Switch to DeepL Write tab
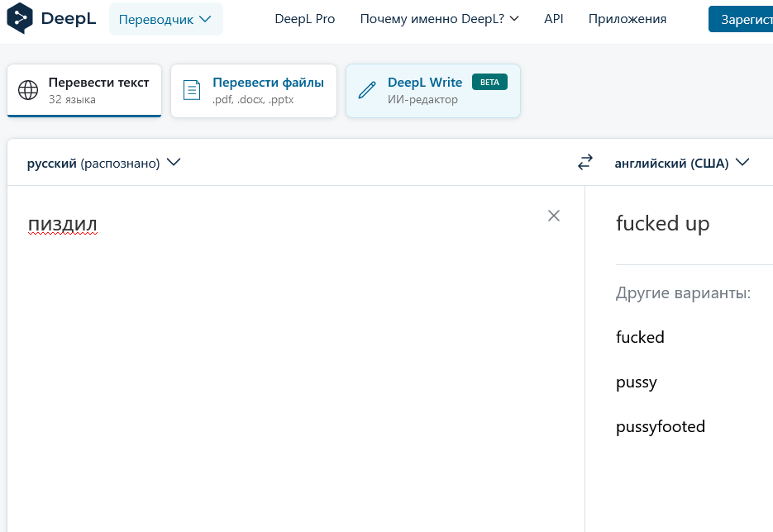Screen dimensions: 773x532 (x=433, y=90)
